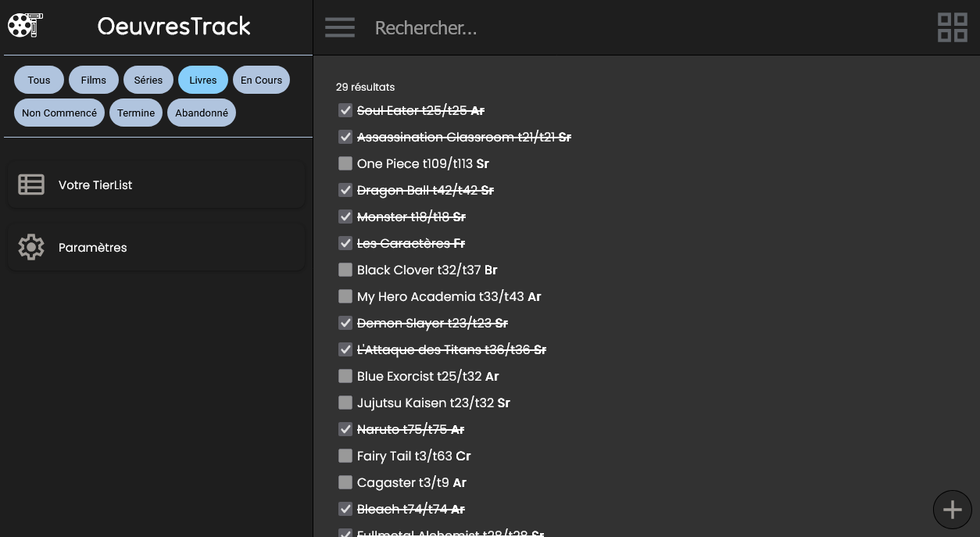Filter by En Cours status
The height and width of the screenshot is (537, 980).
(261, 80)
